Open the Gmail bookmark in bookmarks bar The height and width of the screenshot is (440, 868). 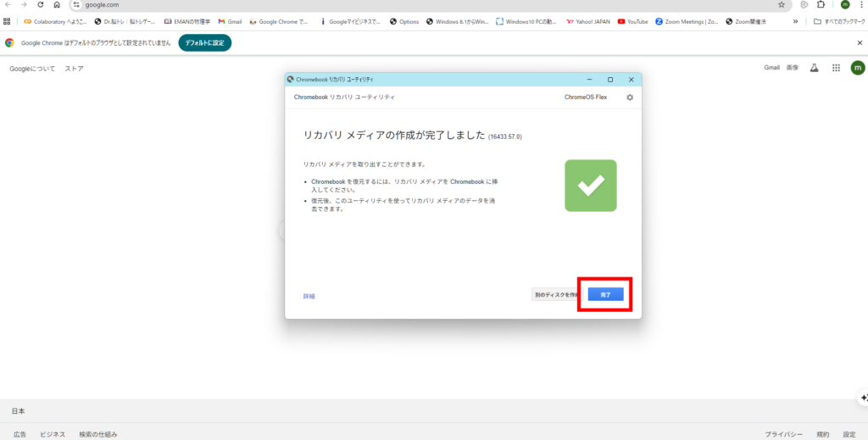click(x=229, y=21)
